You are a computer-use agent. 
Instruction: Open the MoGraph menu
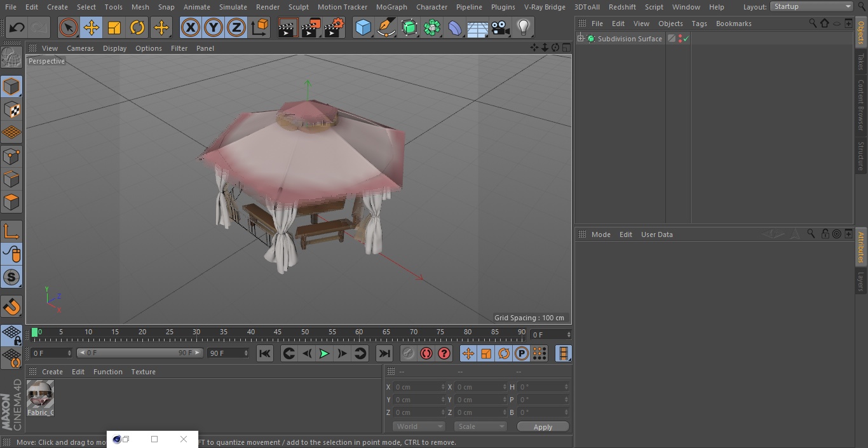pyautogui.click(x=391, y=7)
